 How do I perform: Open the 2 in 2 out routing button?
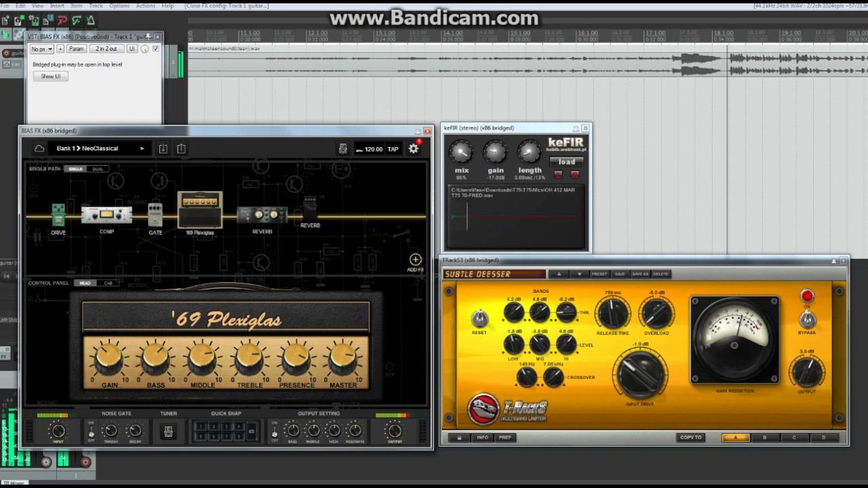[106, 49]
